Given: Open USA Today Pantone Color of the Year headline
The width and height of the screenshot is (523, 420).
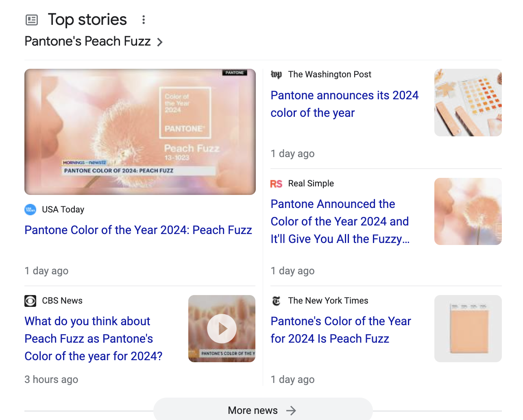Looking at the screenshot, I should pyautogui.click(x=138, y=230).
